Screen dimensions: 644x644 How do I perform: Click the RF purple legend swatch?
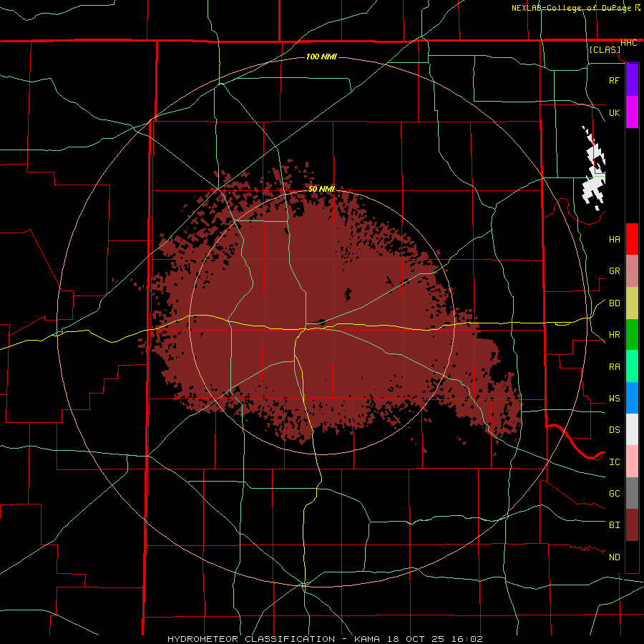click(632, 80)
